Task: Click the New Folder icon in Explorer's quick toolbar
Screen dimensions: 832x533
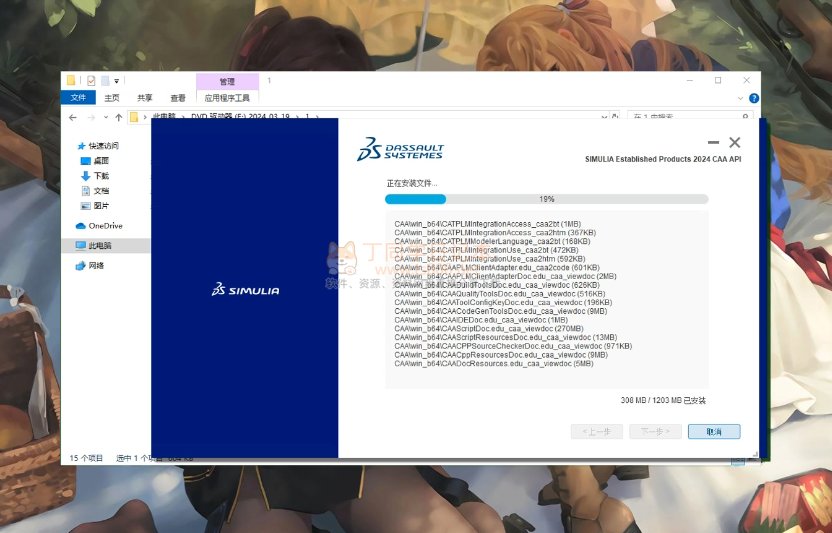Action: tap(106, 81)
